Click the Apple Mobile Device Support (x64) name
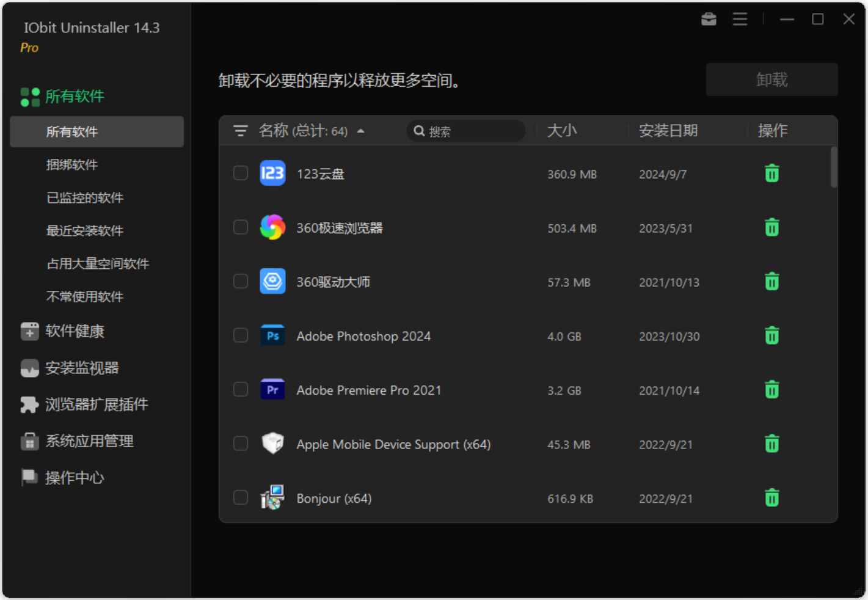 point(393,444)
